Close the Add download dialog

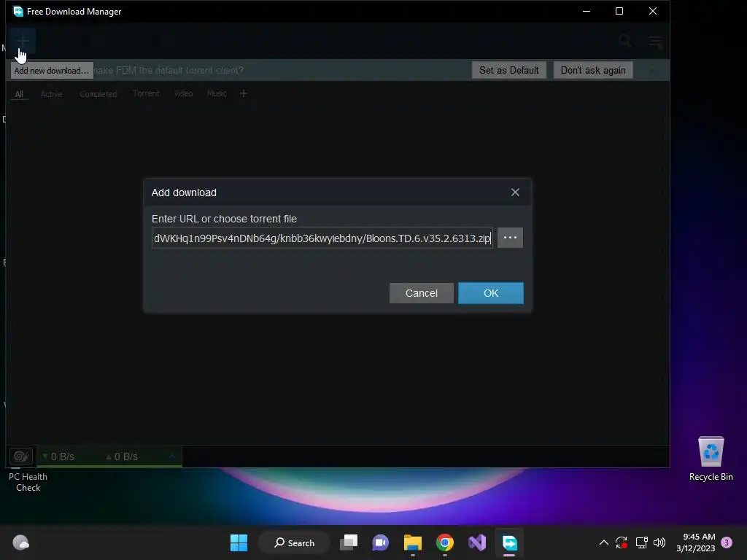[515, 192]
